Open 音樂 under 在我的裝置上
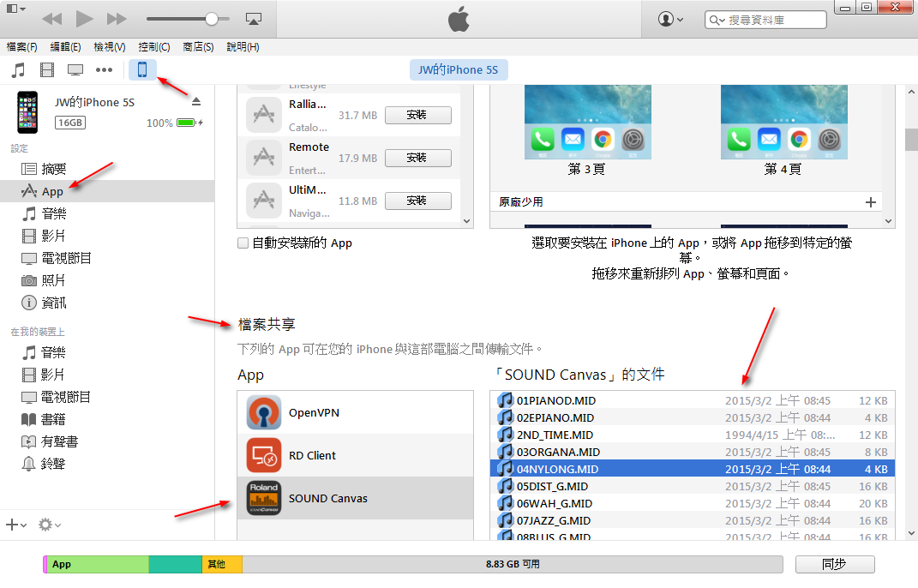 pyautogui.click(x=107, y=352)
